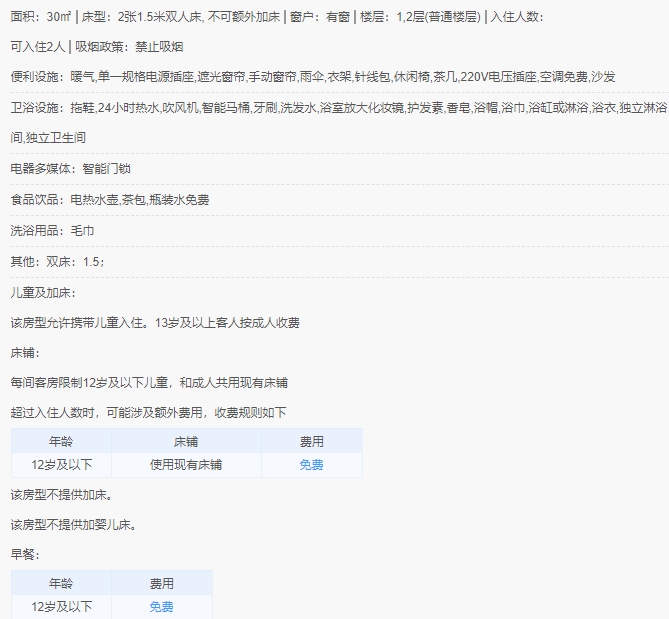669x619 pixels.
Task: Click '每间客房限制12岁及以下儿童' sentence
Action: click(x=89, y=383)
